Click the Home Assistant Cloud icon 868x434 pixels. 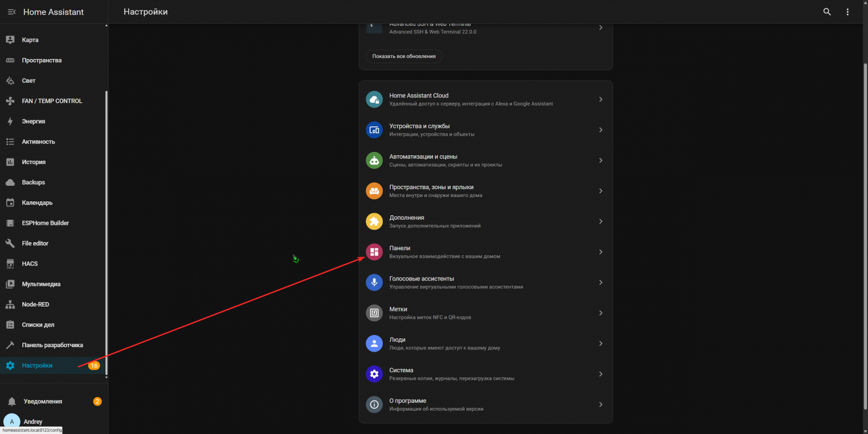pyautogui.click(x=374, y=99)
